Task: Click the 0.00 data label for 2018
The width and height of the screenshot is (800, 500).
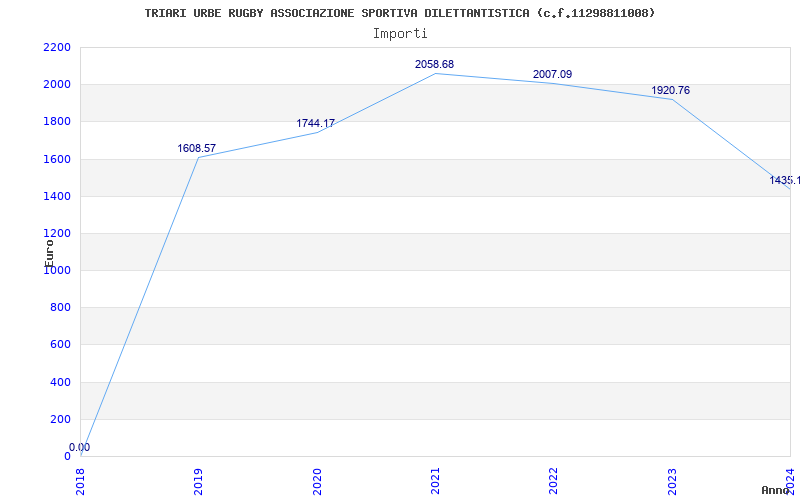Action: (80, 447)
